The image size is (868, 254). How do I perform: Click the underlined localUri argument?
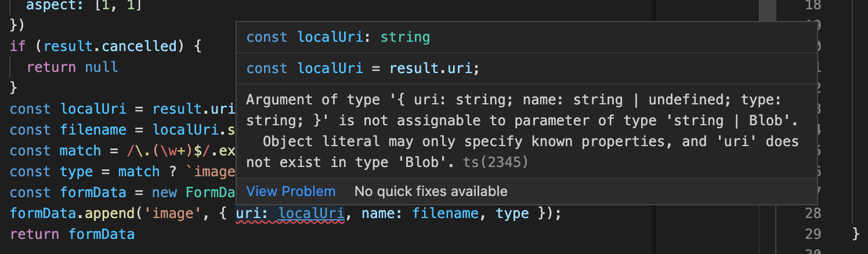point(312,213)
